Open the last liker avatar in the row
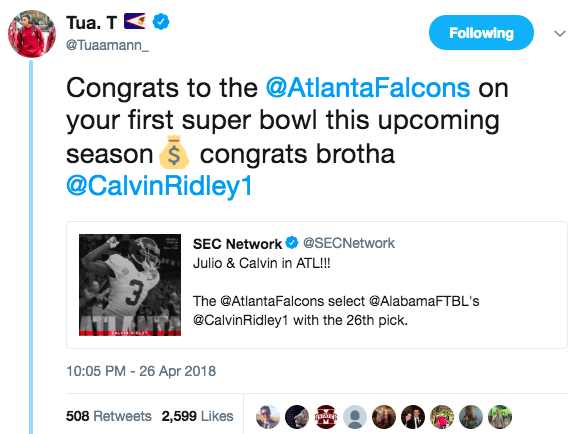The width and height of the screenshot is (584, 434). tap(500, 417)
